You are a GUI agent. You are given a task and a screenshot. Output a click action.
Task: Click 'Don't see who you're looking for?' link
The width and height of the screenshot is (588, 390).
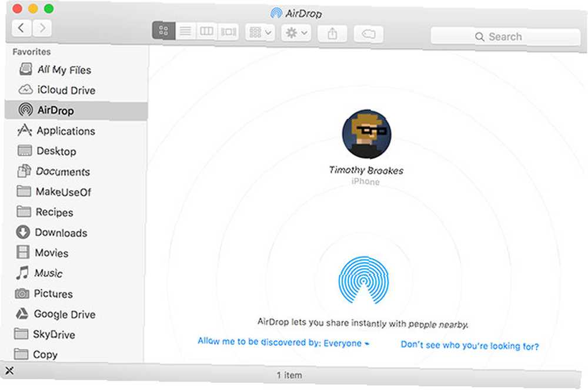(x=469, y=345)
